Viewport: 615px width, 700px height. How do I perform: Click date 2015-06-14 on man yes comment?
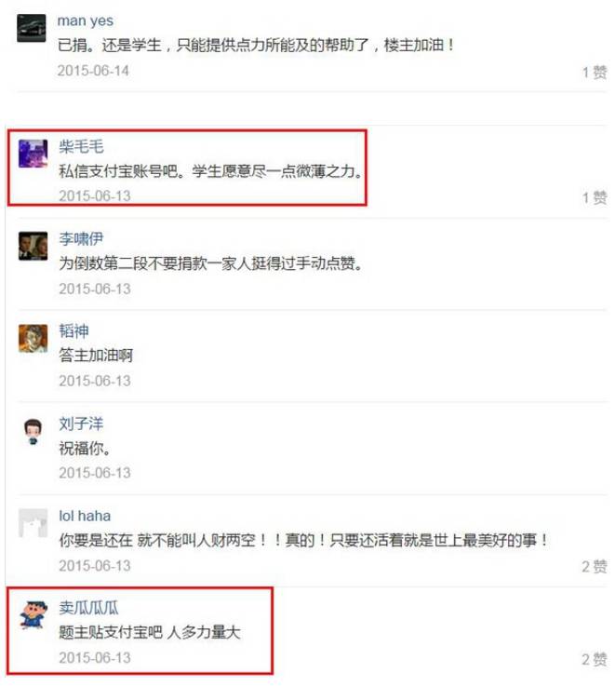(93, 71)
